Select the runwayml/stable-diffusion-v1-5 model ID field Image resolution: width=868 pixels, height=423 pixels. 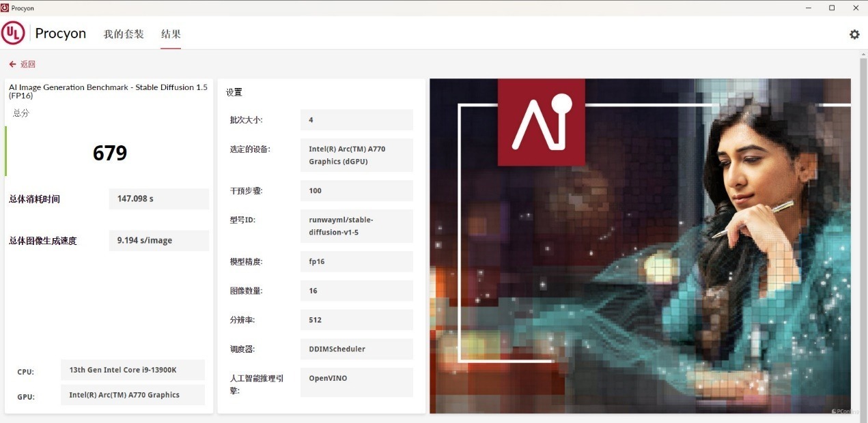click(356, 226)
